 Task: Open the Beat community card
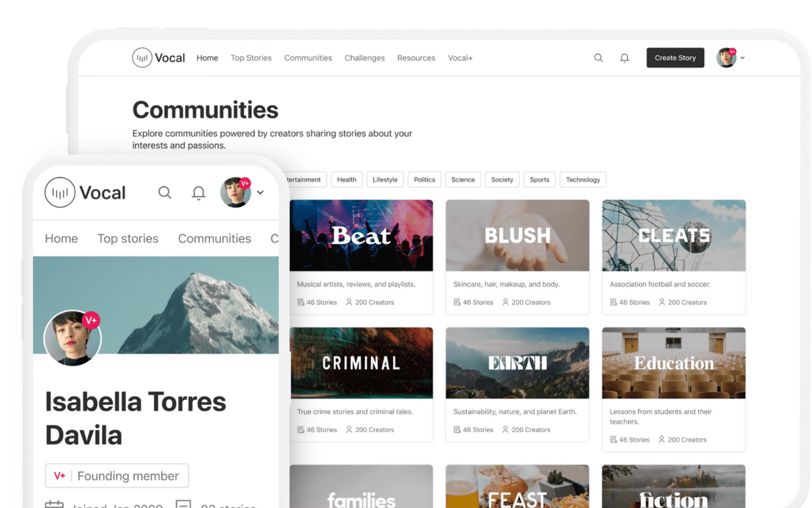(x=361, y=256)
